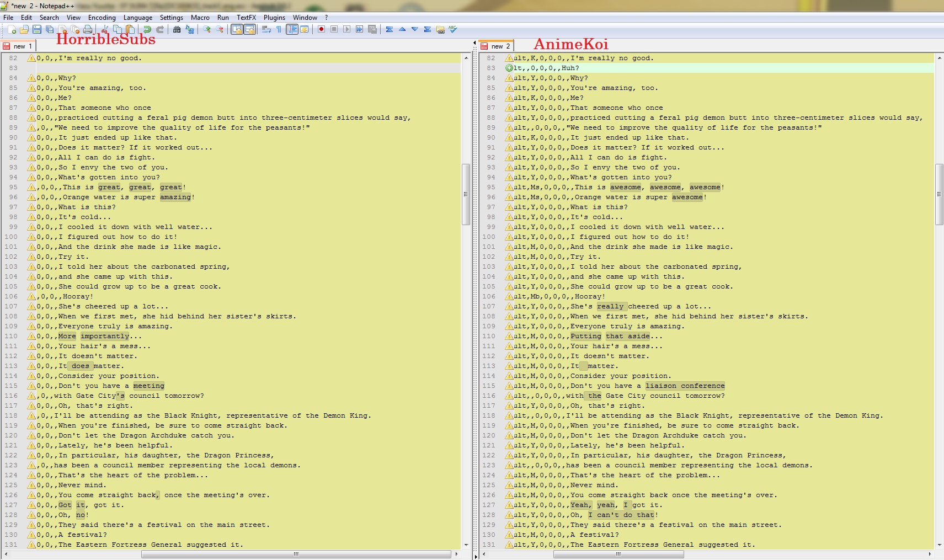Screen dimensions: 944x560
Task: Open the Plugins menu
Action: 274,18
